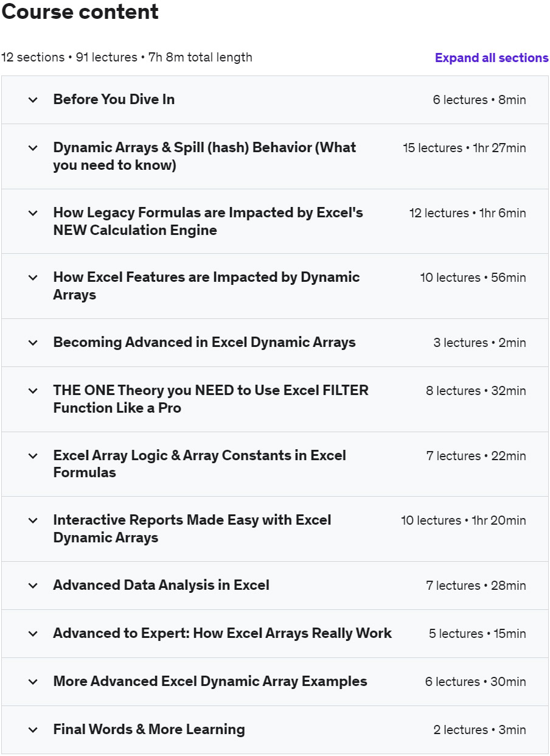The image size is (550, 756).
Task: Expand Excel Array Logic section chevron
Action: pyautogui.click(x=33, y=456)
